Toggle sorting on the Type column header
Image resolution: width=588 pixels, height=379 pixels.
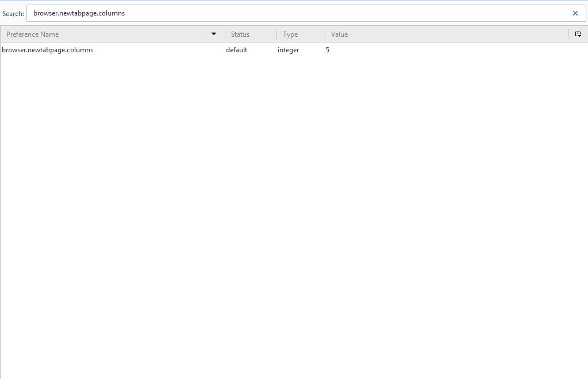pyautogui.click(x=290, y=34)
